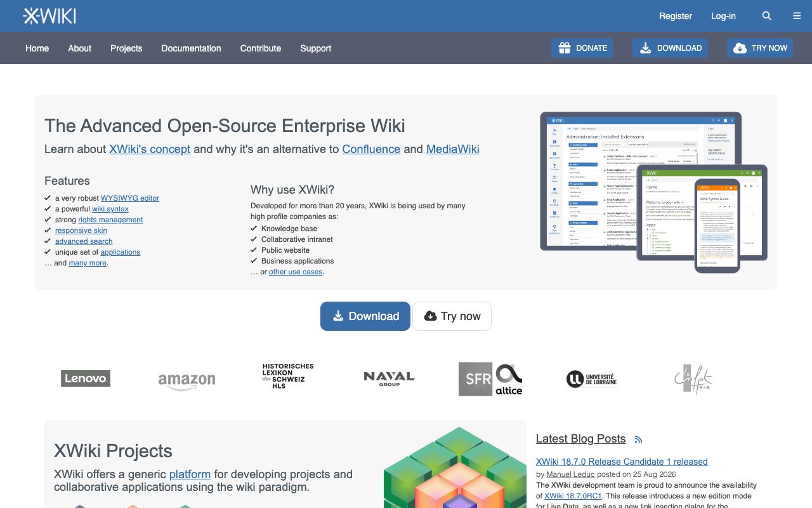Open the search magnifier icon
The height and width of the screenshot is (508, 812).
click(x=767, y=16)
